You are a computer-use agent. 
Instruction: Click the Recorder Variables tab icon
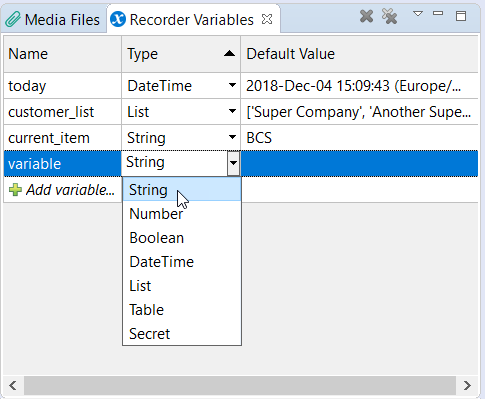(x=118, y=19)
